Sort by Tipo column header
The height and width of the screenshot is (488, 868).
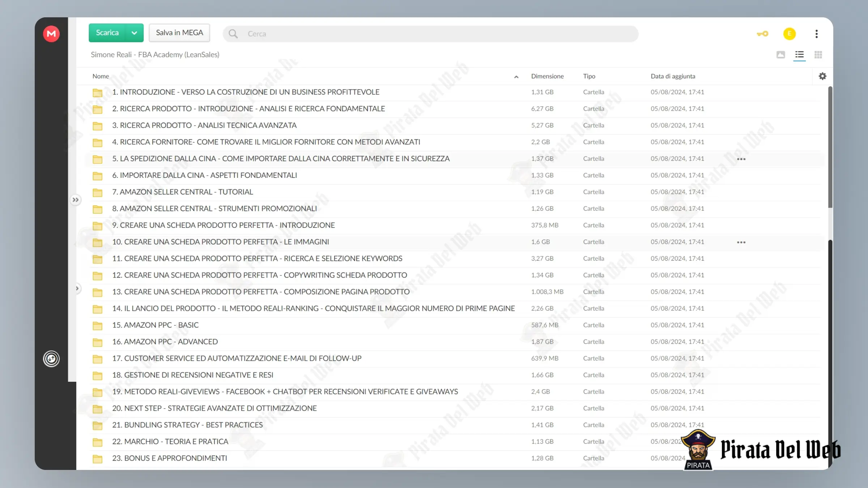point(589,76)
